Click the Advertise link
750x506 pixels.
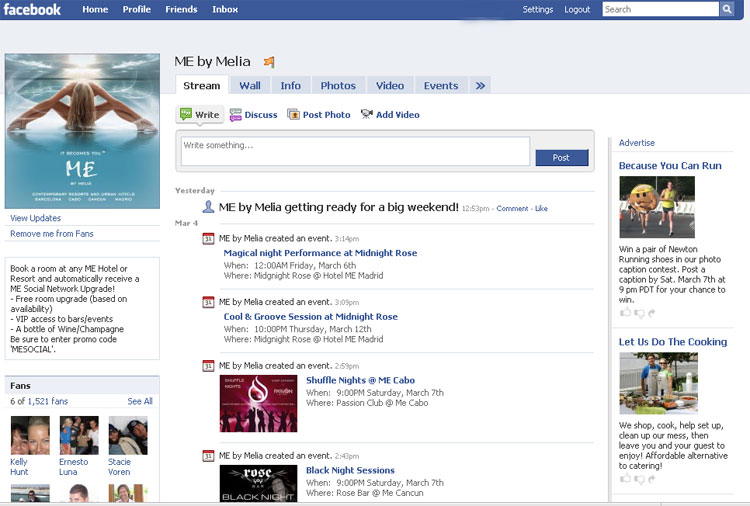[x=637, y=143]
